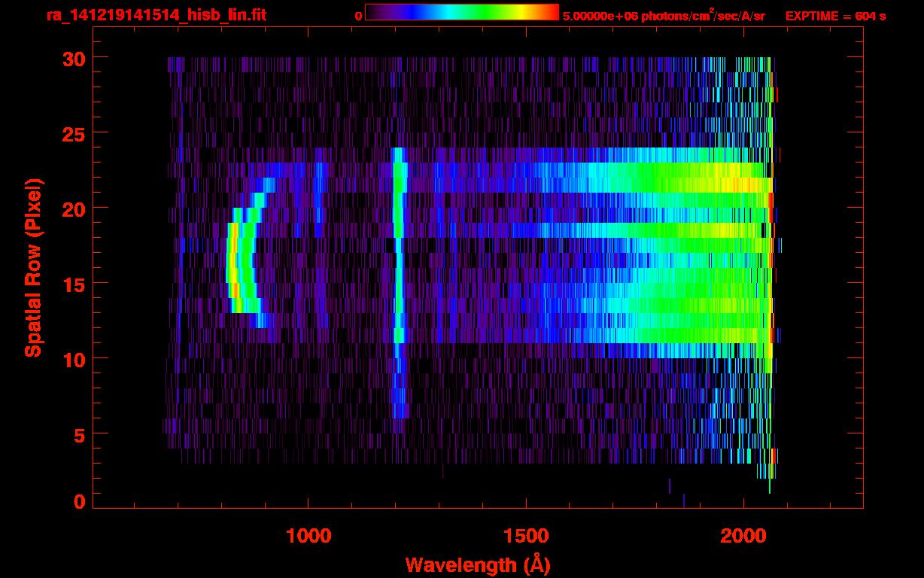Click the 15 spatial row tick label
924x578 pixels.
click(73, 284)
